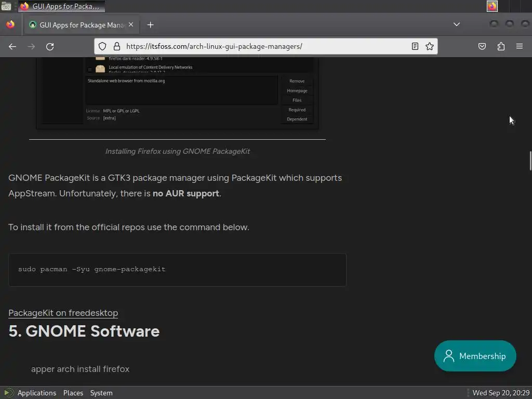The width and height of the screenshot is (532, 399).
Task: Bookmark this page with the star
Action: point(430,46)
